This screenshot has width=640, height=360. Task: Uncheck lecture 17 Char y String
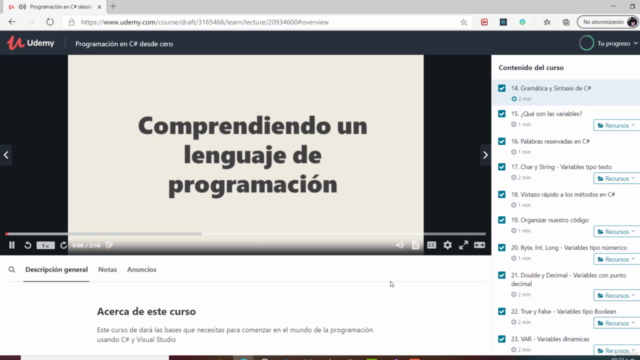pyautogui.click(x=502, y=167)
